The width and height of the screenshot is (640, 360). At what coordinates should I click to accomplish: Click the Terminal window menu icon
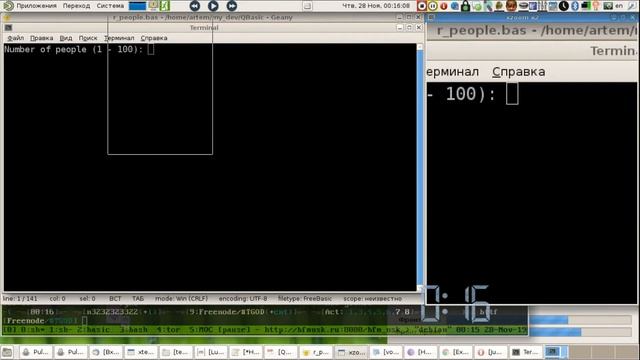8,27
